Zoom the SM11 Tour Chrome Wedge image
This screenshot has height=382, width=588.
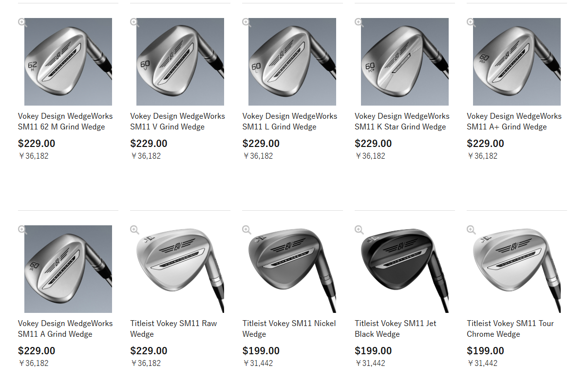tap(471, 230)
